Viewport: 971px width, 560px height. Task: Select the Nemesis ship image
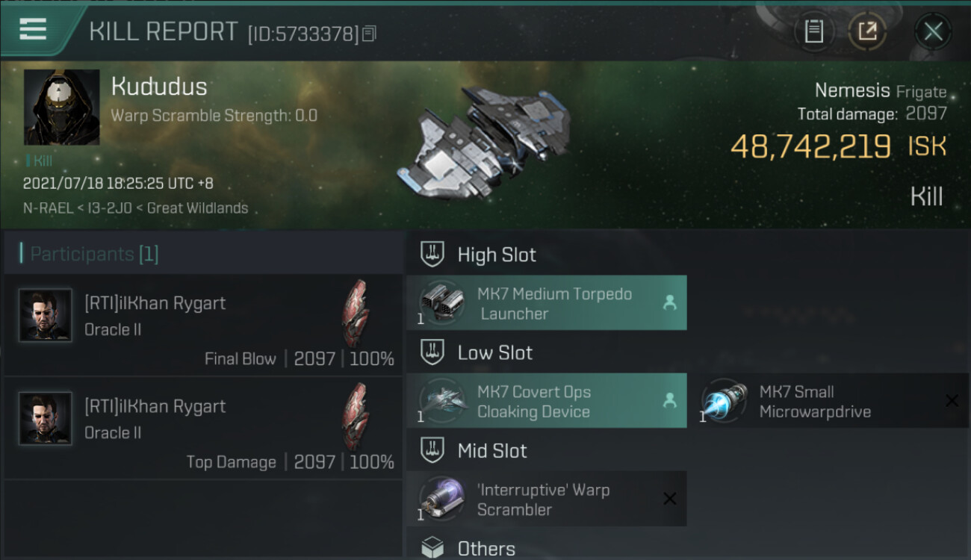pos(483,142)
